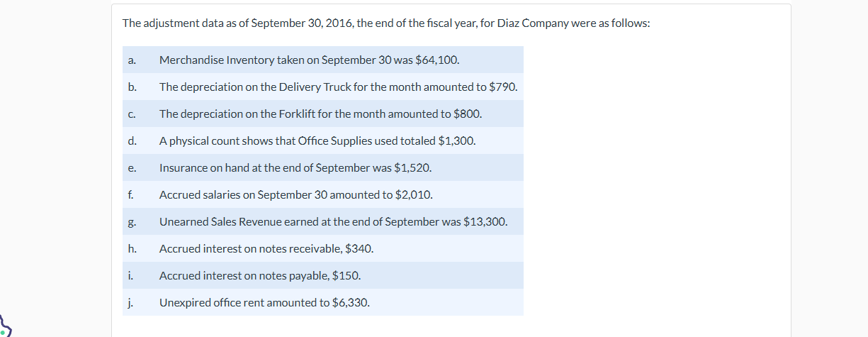Select the Merchandise Inventory $64,100 row
This screenshot has width=868, height=337.
point(323,60)
